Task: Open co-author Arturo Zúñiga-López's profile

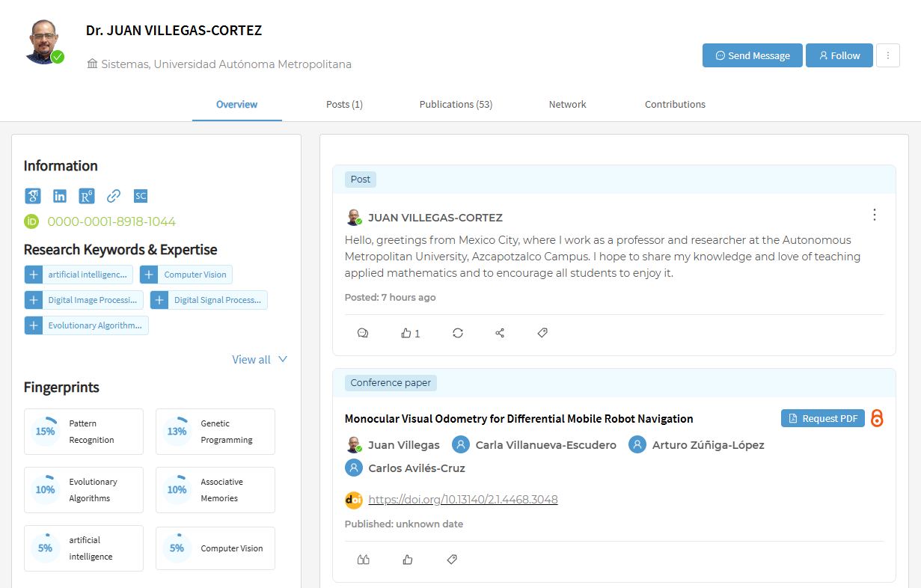Action: tap(707, 445)
